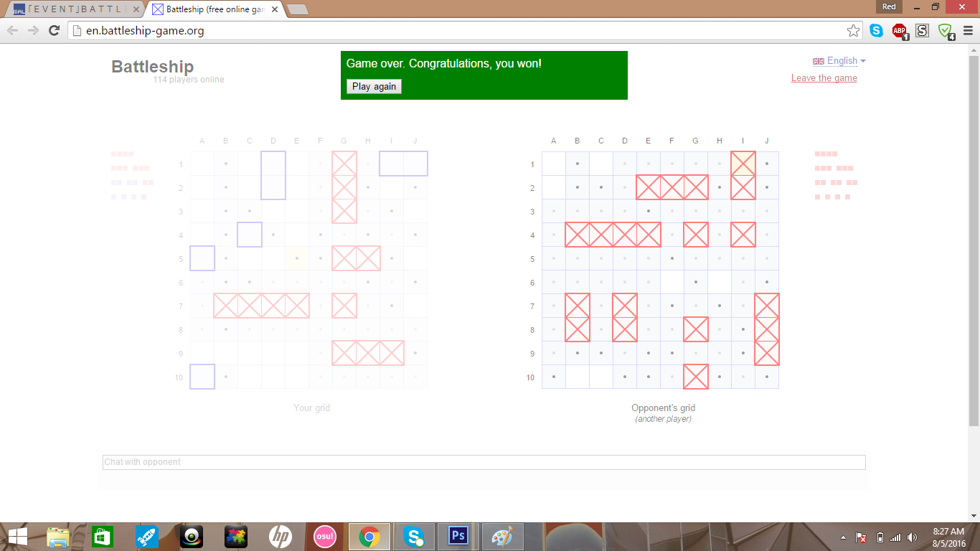
Task: Check the battery status icon
Action: pyautogui.click(x=880, y=537)
